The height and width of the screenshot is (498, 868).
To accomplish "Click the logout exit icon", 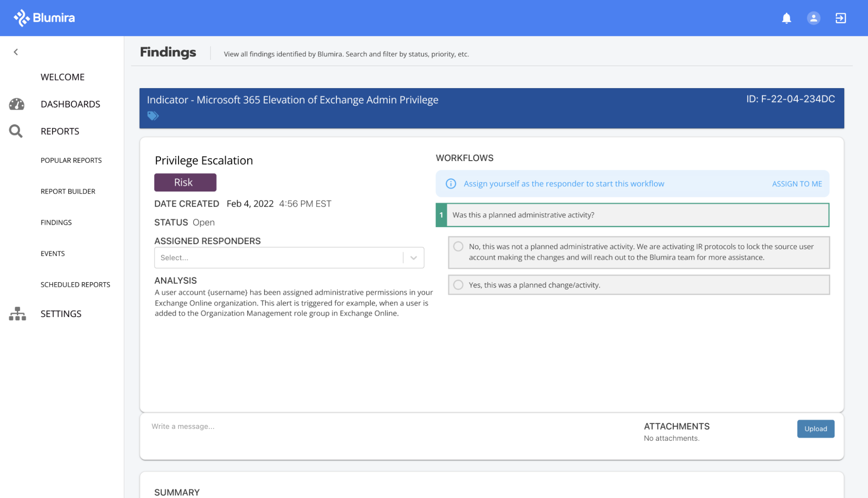I will click(841, 18).
